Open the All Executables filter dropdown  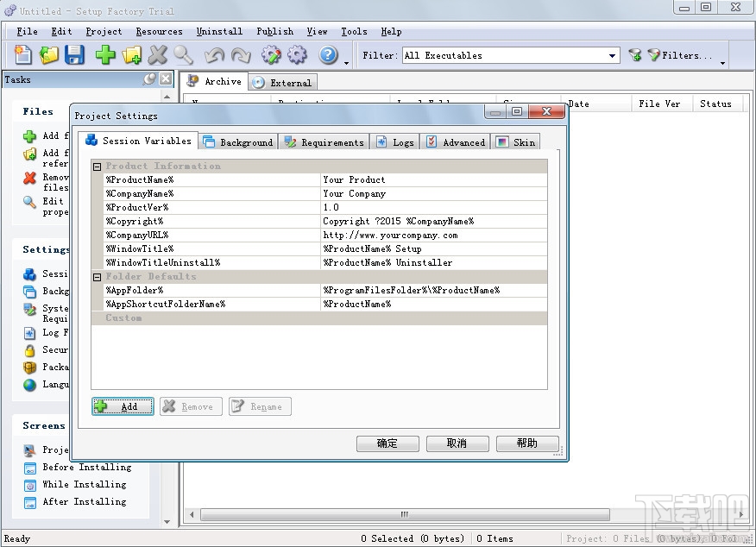[x=614, y=54]
